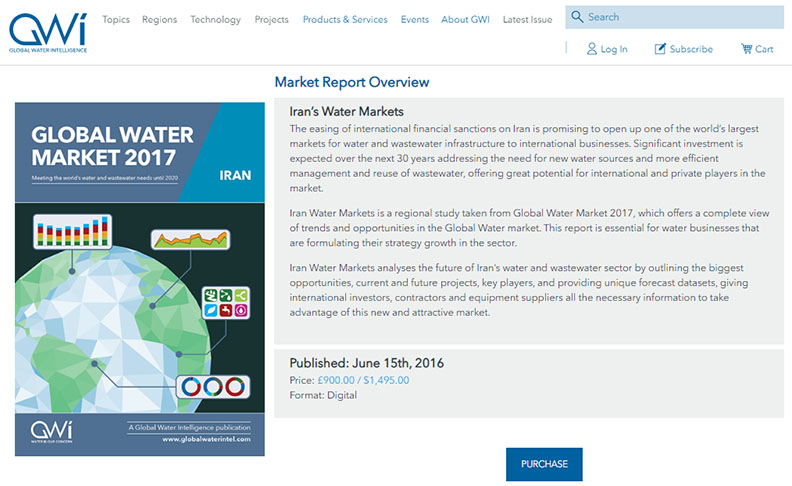Viewport: 792px width, 486px height.
Task: Click the six colored tiles graphic on cover
Action: tap(226, 303)
